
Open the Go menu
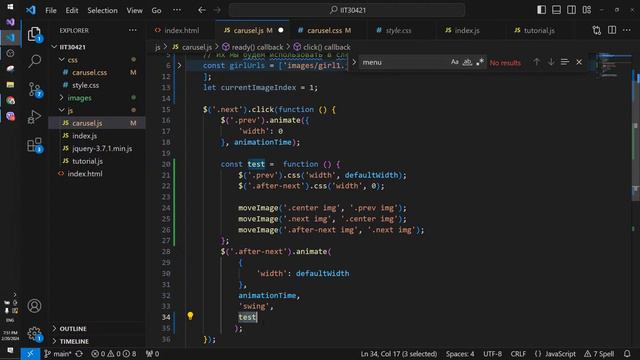(156, 10)
